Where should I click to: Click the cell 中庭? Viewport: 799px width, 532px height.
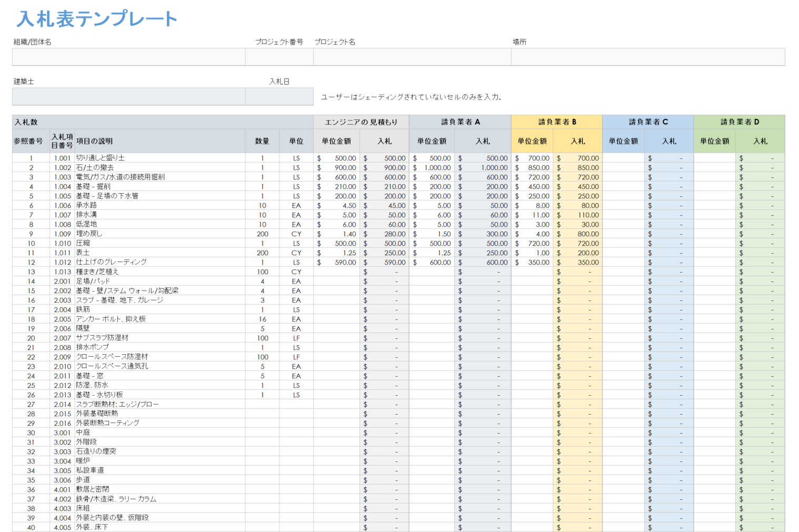click(x=160, y=433)
